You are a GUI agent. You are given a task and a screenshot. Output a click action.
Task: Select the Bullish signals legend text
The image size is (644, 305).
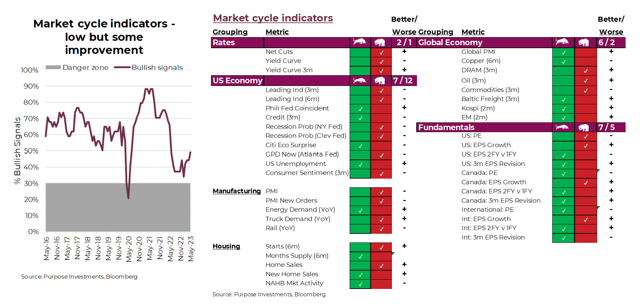[x=157, y=68]
